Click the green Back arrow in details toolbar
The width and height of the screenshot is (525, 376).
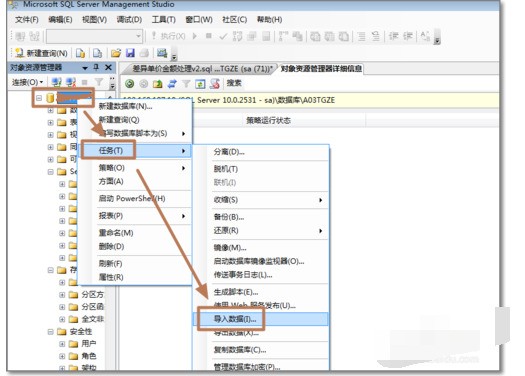[130, 84]
